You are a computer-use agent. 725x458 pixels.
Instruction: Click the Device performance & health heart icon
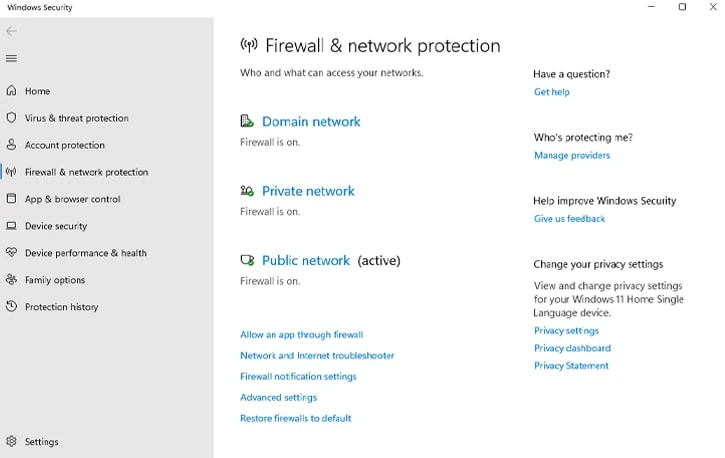point(12,252)
